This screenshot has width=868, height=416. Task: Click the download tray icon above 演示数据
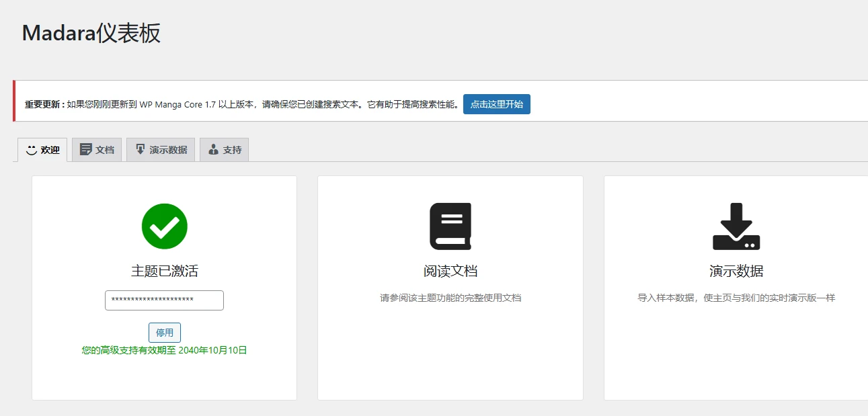(736, 225)
